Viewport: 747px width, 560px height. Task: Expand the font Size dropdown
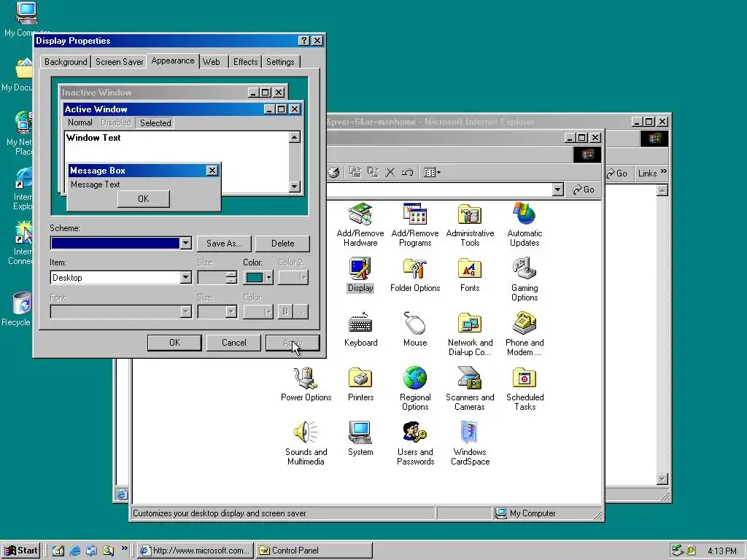pos(231,312)
